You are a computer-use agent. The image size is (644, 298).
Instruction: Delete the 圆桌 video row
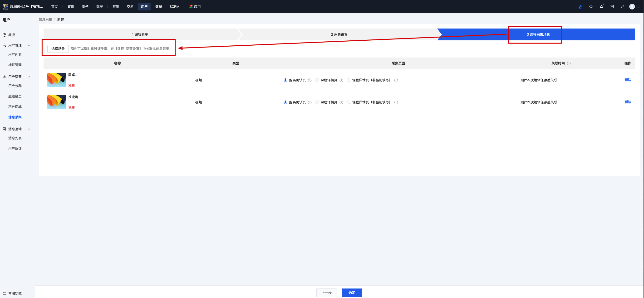click(628, 80)
